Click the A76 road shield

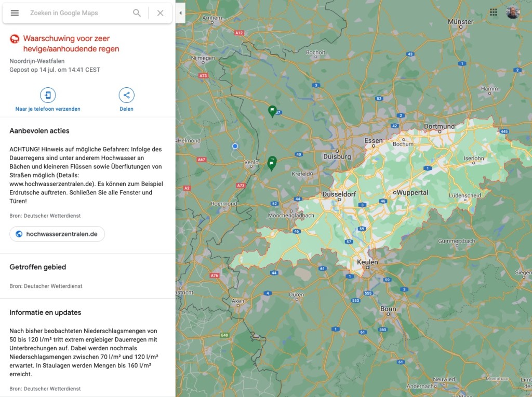[215, 275]
